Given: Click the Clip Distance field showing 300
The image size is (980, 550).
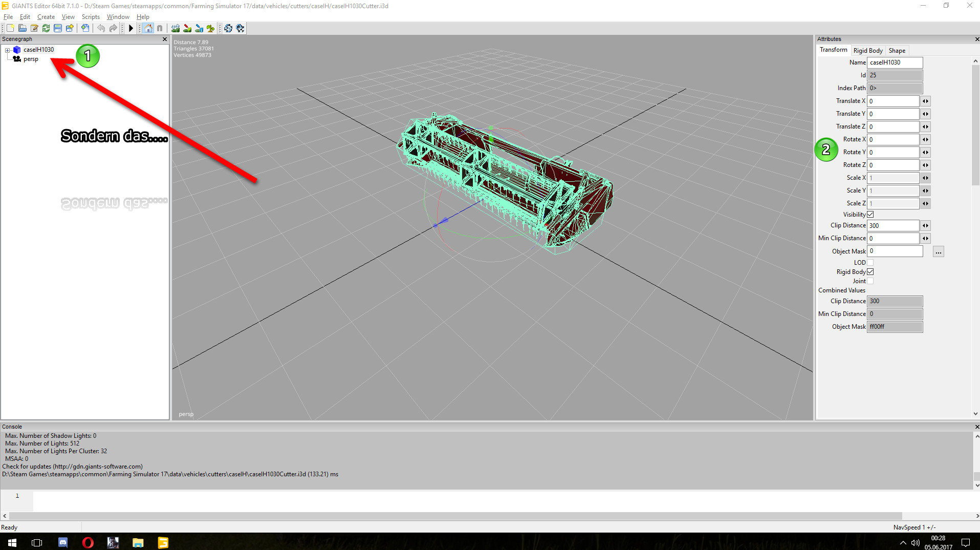Looking at the screenshot, I should 893,225.
